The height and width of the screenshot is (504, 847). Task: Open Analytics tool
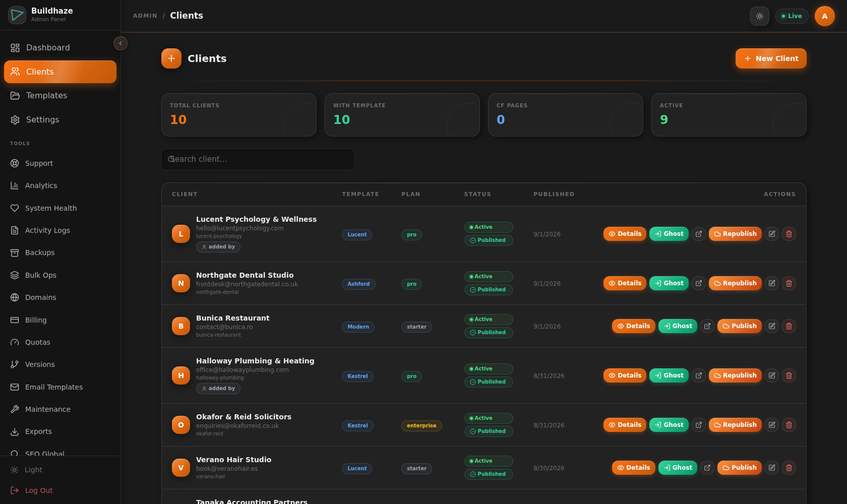[x=60, y=185]
